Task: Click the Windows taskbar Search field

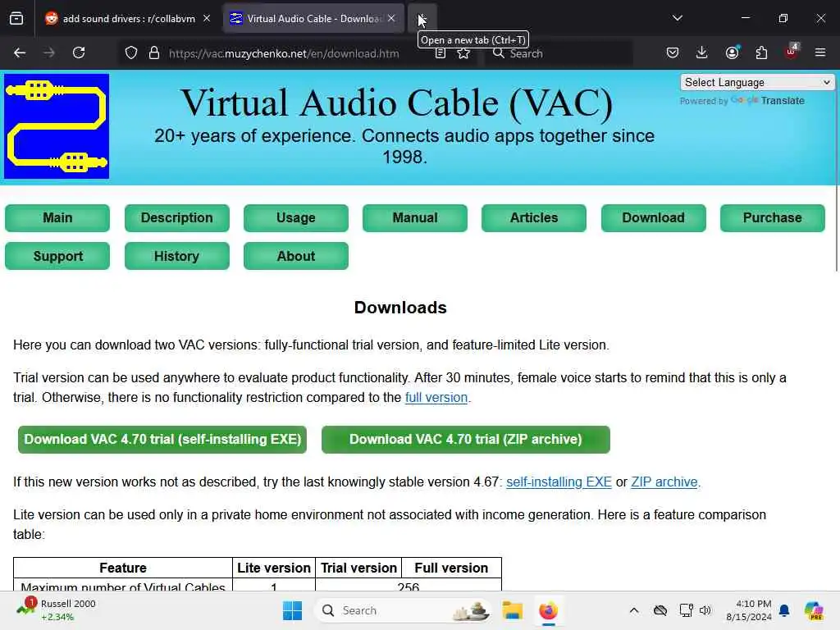Action: coord(403,610)
